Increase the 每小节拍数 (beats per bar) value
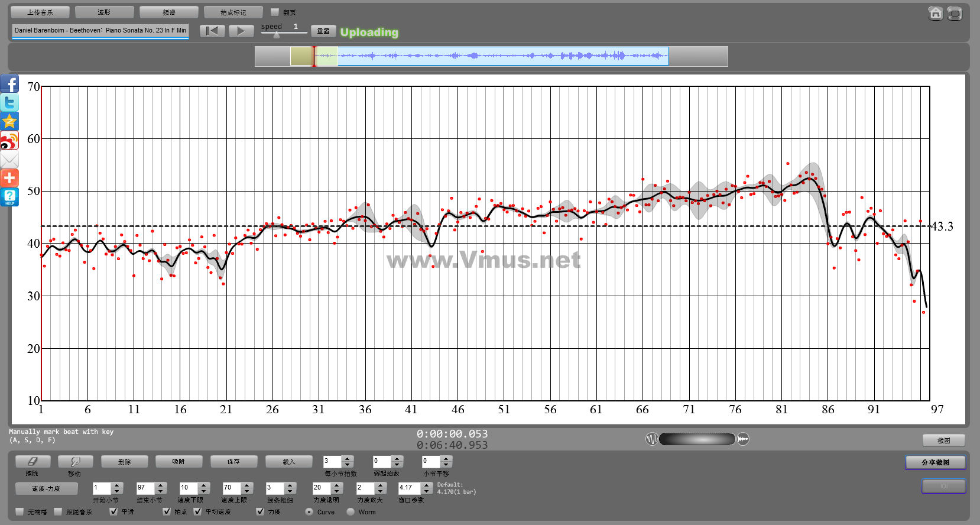The width and height of the screenshot is (980, 525). coord(348,459)
